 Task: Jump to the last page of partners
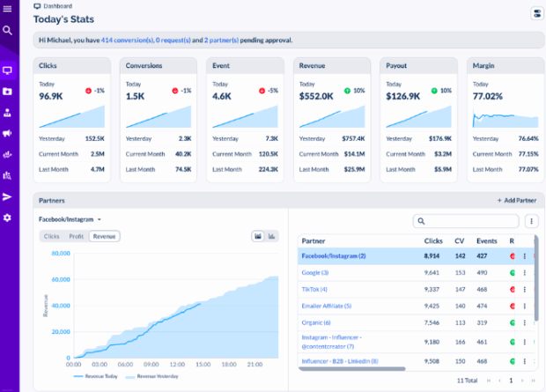click(535, 380)
